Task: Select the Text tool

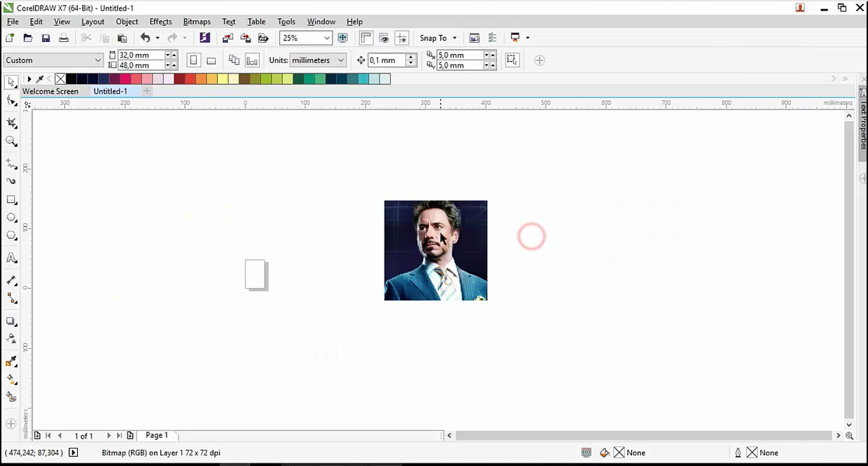Action: (x=12, y=258)
